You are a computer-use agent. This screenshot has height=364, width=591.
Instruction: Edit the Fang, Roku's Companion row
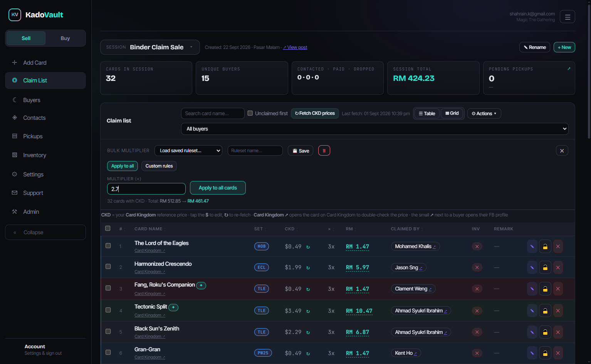coord(532,289)
